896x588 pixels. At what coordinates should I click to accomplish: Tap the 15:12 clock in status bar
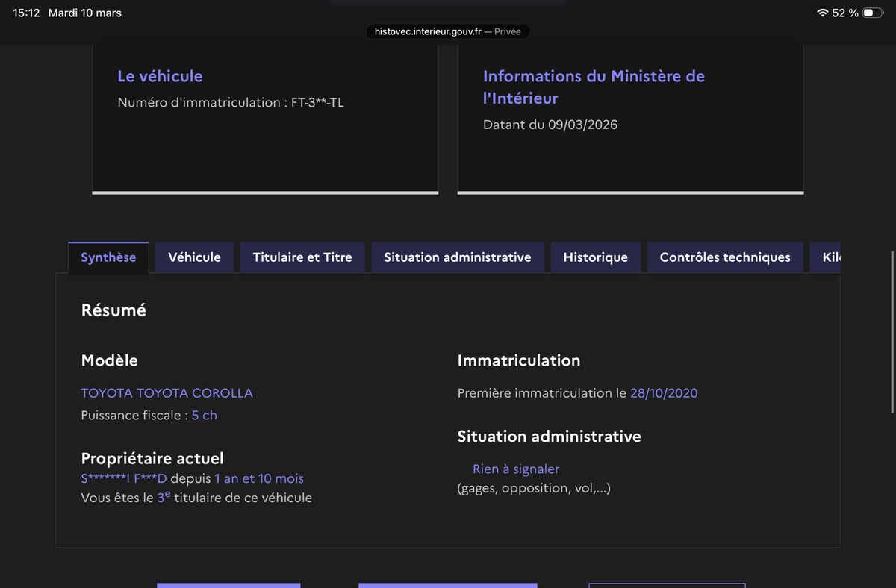(26, 13)
